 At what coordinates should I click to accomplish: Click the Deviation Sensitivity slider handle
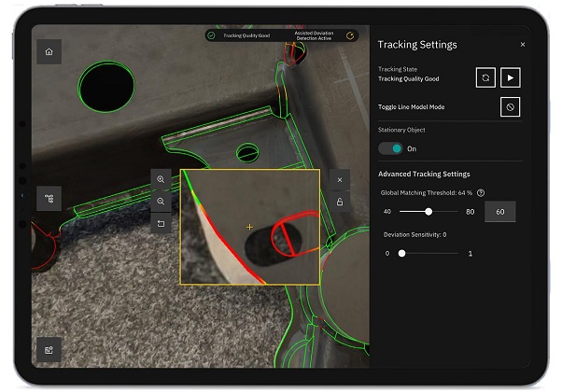(402, 253)
